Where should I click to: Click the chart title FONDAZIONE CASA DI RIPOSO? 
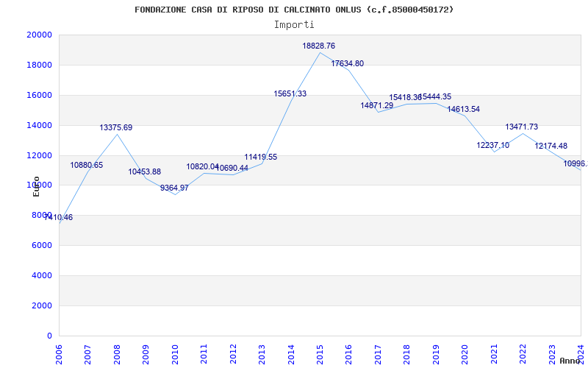[x=294, y=10]
